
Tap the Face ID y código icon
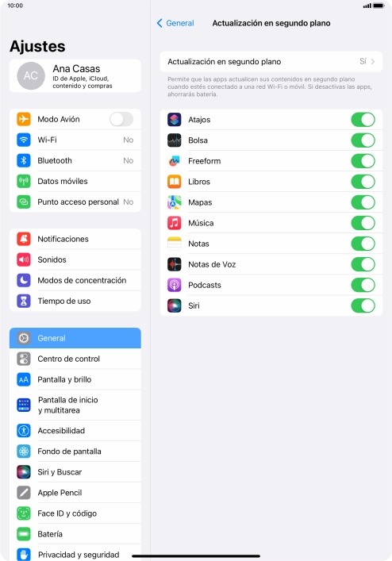24,513
